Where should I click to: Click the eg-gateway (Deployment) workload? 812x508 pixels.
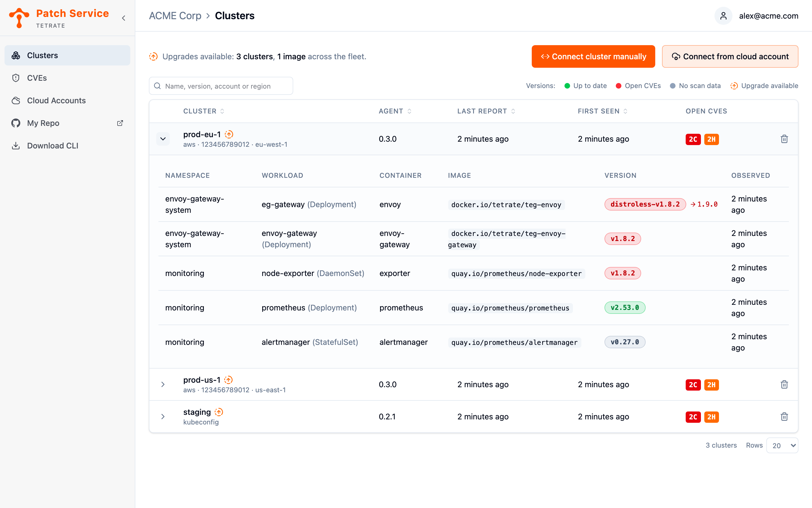(x=309, y=205)
